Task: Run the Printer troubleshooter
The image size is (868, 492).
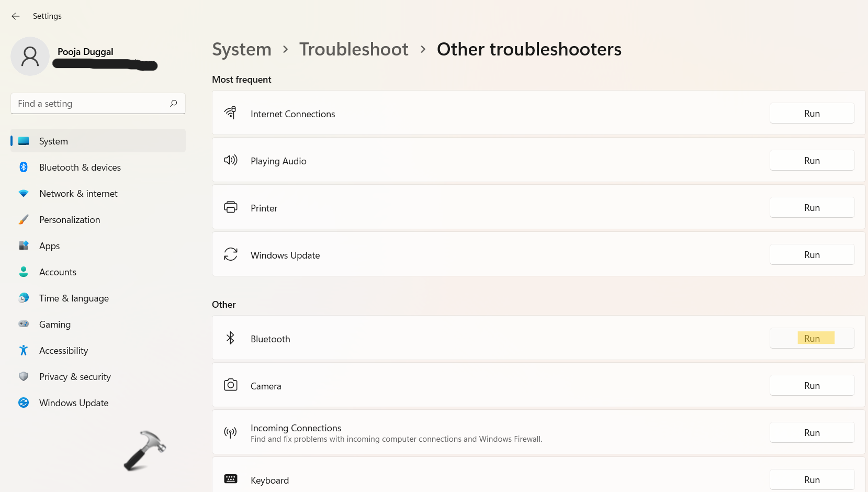Action: (811, 208)
